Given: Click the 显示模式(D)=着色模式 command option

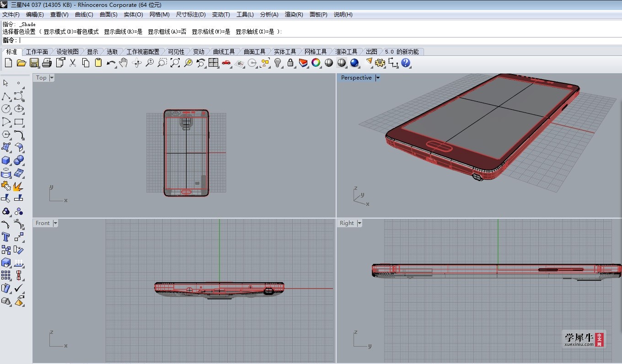Looking at the screenshot, I should click(x=71, y=32).
